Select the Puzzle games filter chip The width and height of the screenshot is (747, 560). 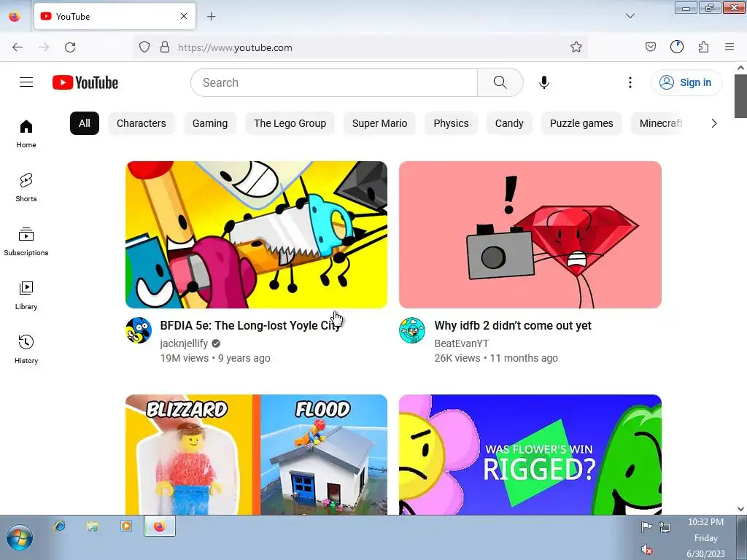(581, 123)
